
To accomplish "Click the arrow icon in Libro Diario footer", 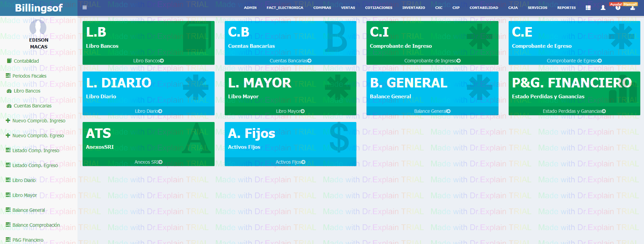I will [x=160, y=111].
